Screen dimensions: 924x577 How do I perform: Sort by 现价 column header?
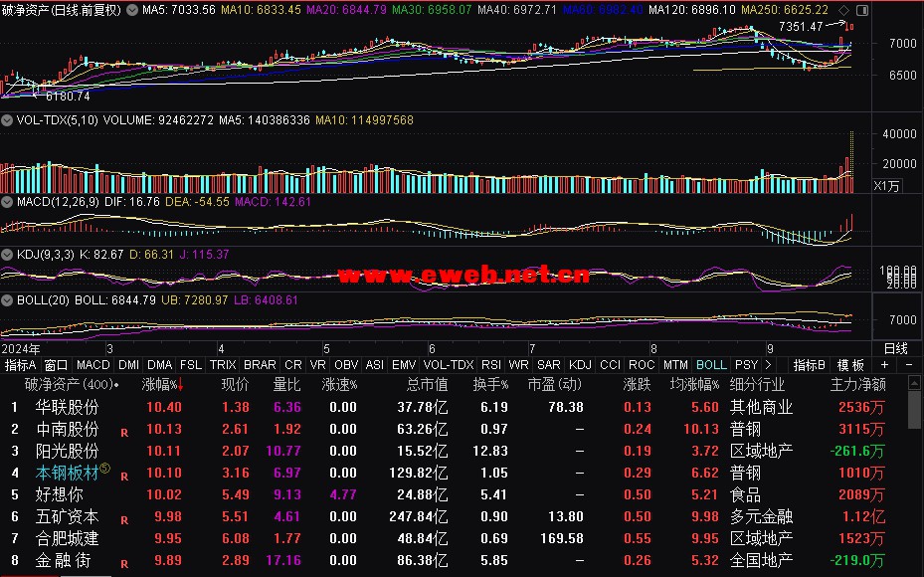[x=235, y=385]
